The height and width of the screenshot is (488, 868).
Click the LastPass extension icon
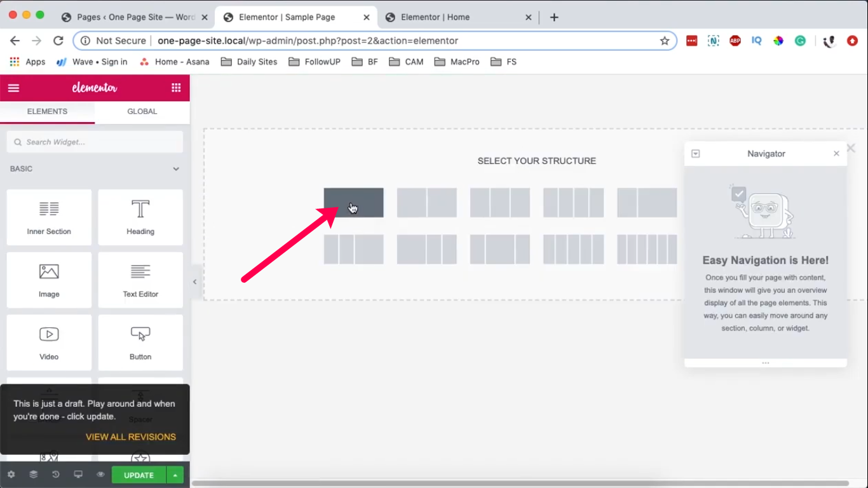pos(692,41)
